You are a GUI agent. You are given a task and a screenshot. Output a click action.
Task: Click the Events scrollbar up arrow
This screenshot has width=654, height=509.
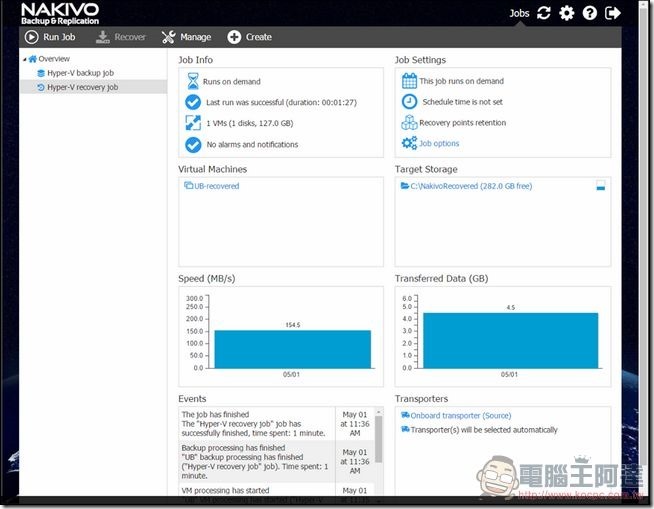[x=378, y=412]
